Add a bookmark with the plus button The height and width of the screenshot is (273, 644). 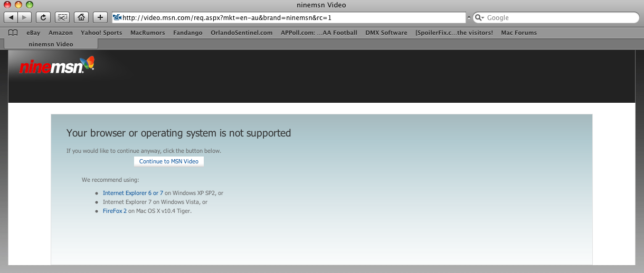pos(100,17)
